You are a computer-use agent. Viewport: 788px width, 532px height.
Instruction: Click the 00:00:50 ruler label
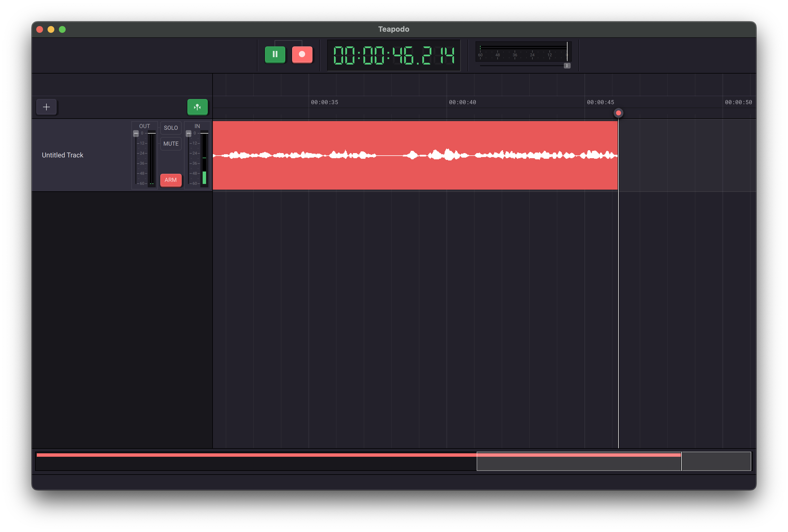(738, 102)
